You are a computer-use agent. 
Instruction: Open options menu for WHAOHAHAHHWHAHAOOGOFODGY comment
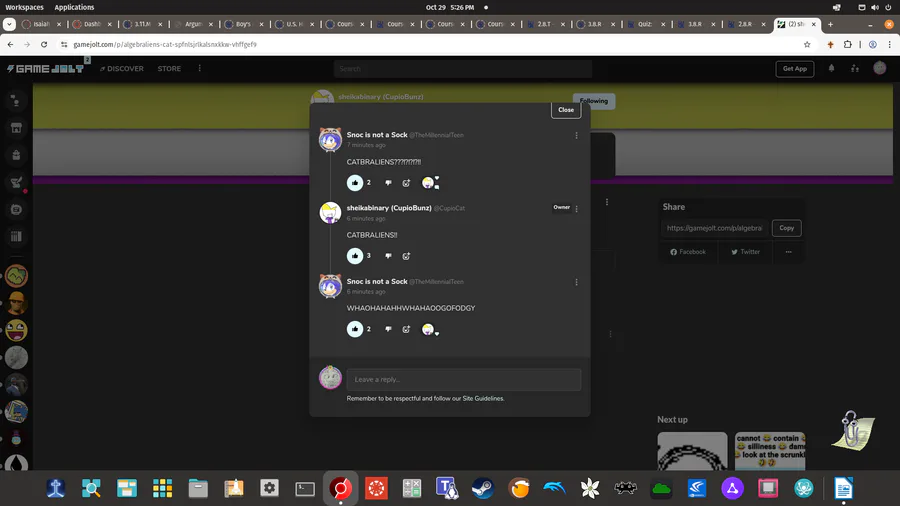(x=576, y=282)
